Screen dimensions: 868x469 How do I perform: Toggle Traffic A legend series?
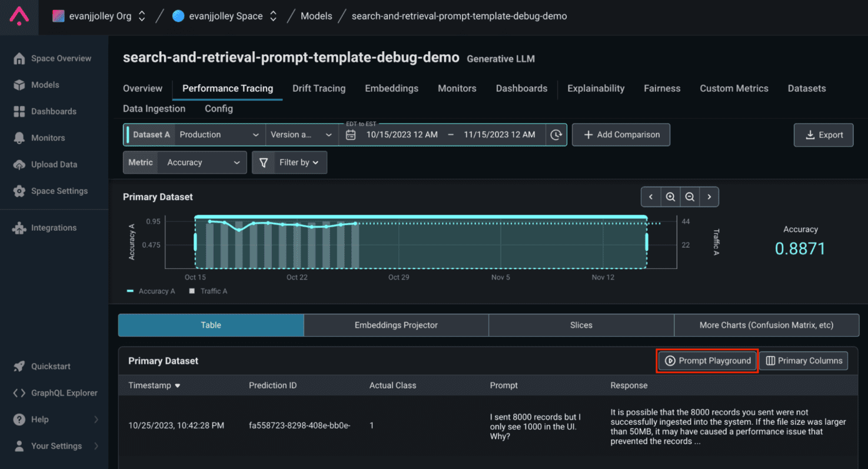[x=208, y=291]
